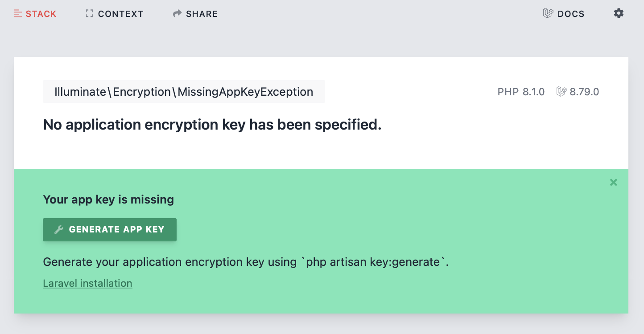Click the stack lines icon
The height and width of the screenshot is (334, 644).
[x=18, y=14]
